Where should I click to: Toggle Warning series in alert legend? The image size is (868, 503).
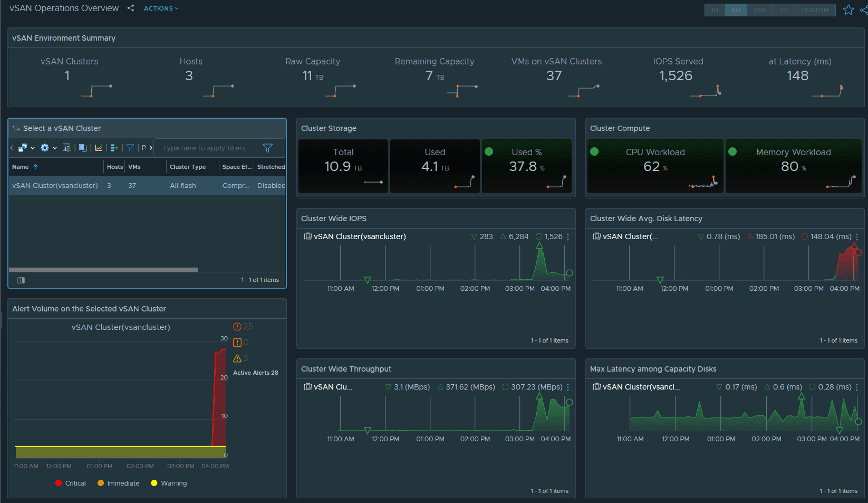point(169,483)
